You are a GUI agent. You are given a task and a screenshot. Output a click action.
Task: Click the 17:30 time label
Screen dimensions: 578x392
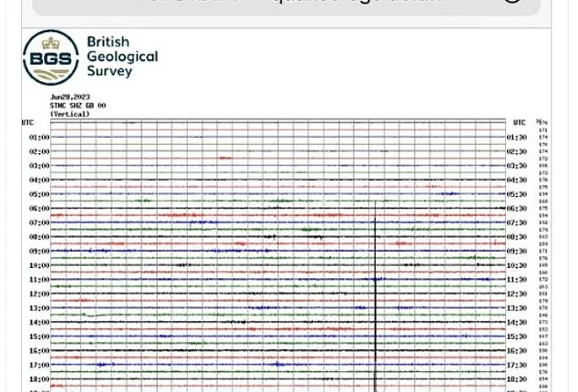coord(517,365)
